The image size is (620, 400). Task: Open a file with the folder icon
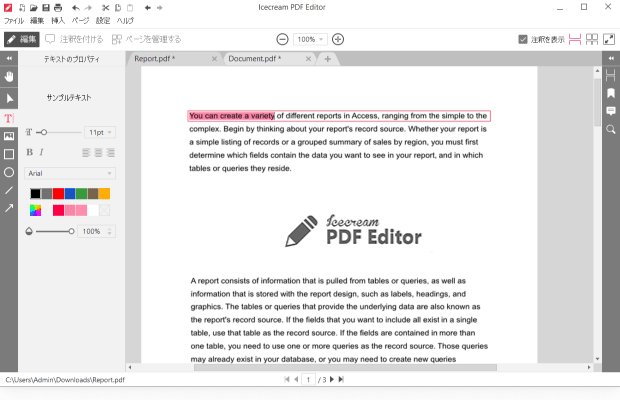coord(34,8)
